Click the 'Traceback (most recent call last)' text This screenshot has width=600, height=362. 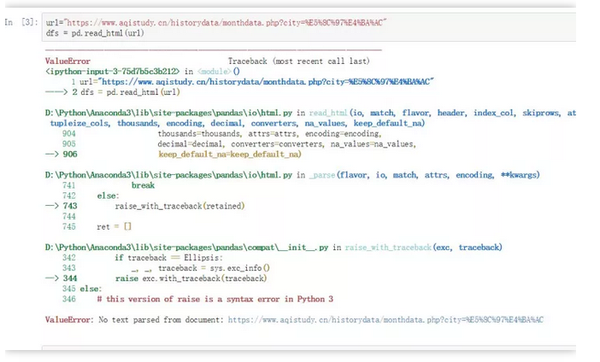[x=299, y=61]
